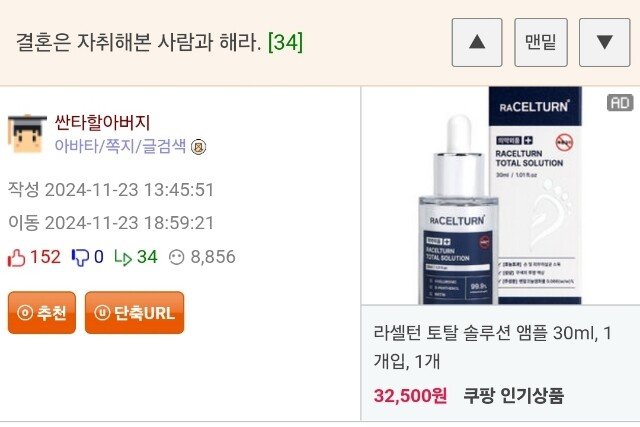The height and width of the screenshot is (427, 640).
Task: Click the blue thumbs-down icon
Action: tap(80, 258)
